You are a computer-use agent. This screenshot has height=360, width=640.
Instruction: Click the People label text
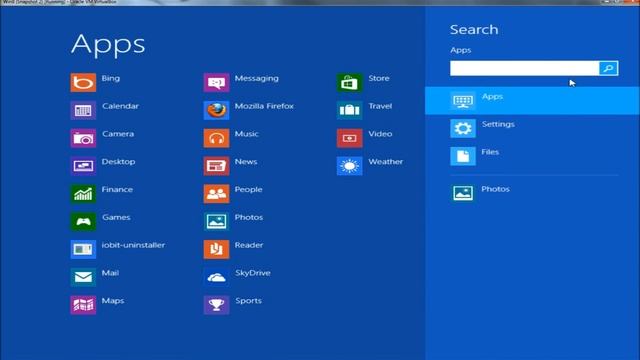point(249,189)
